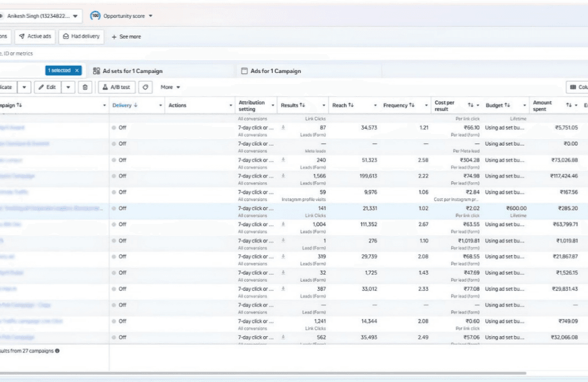Select the reach value 34,573
Viewport: 588px width, 382px height.
pos(369,128)
